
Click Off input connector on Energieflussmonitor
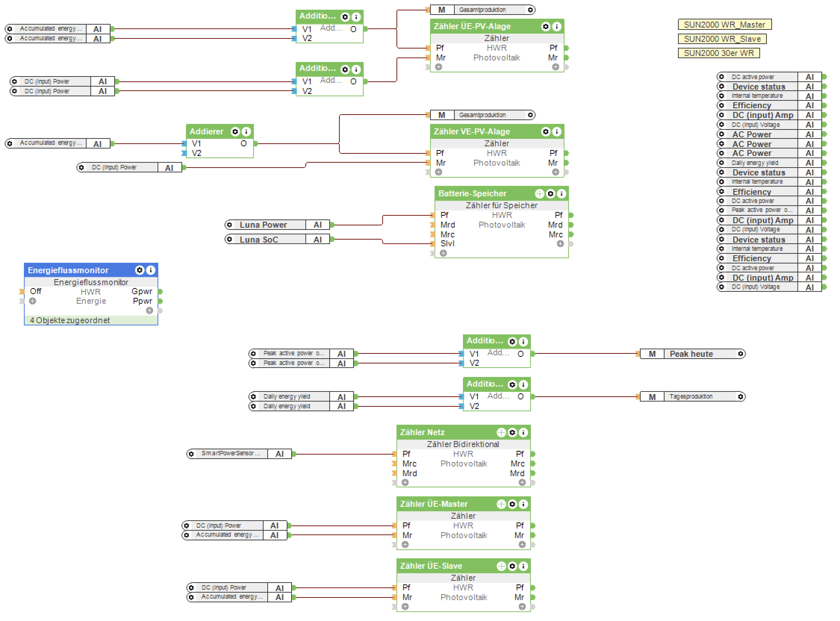22,291
